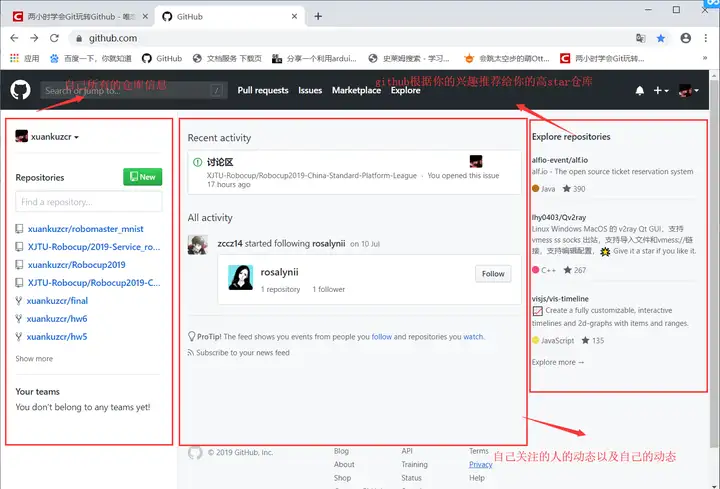Open the Chrome profile icon

[686, 38]
